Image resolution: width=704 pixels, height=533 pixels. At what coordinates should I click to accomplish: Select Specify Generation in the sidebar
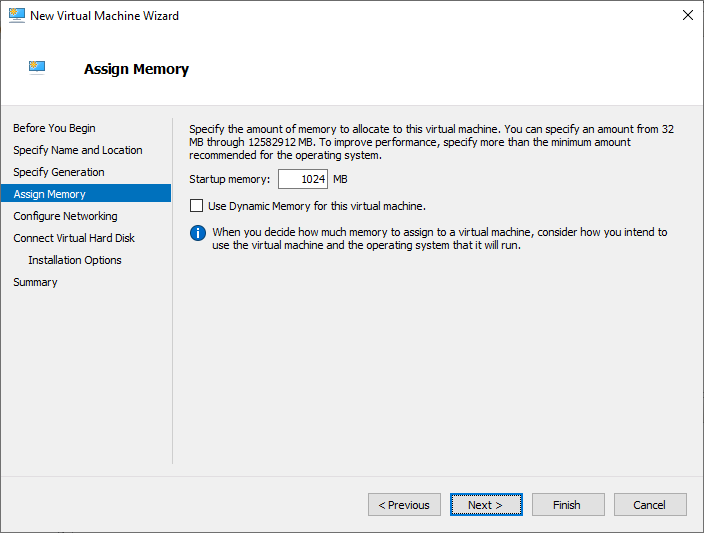pos(59,172)
